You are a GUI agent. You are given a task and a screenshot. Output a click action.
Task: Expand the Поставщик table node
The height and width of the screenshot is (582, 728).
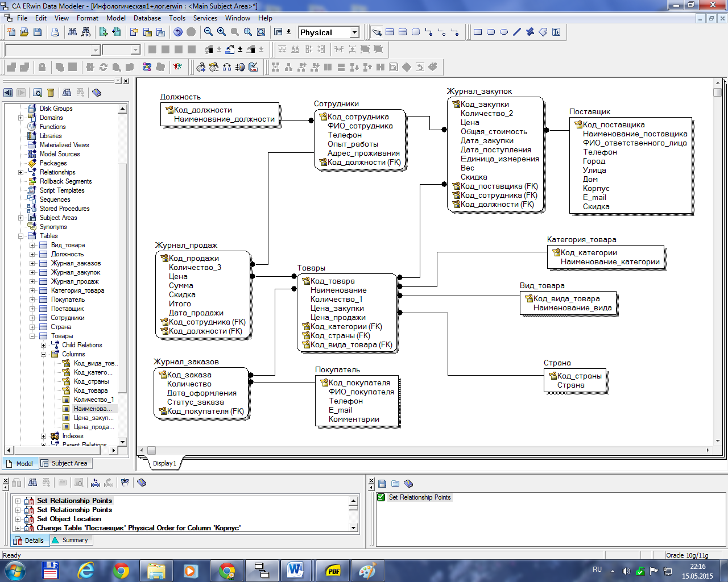(x=32, y=309)
